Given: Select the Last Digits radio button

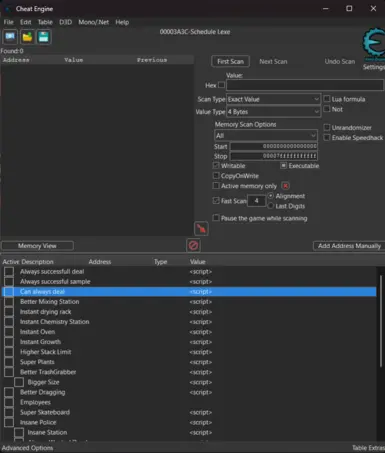Looking at the screenshot, I should pyautogui.click(x=271, y=206).
